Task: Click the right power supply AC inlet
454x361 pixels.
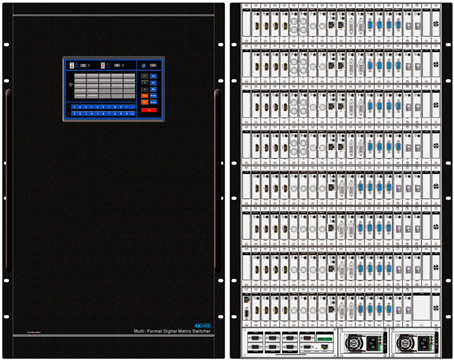Action: pyautogui.click(x=423, y=344)
